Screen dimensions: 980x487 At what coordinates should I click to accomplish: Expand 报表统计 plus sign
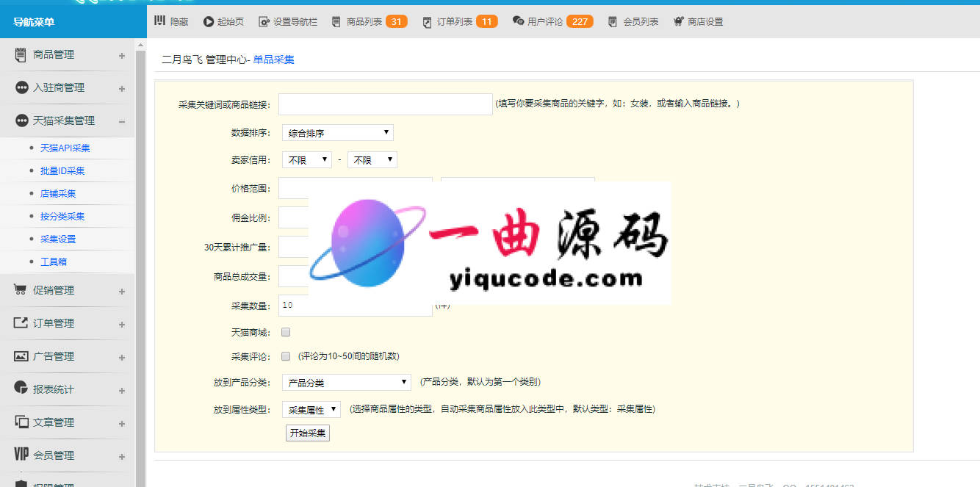click(x=122, y=390)
